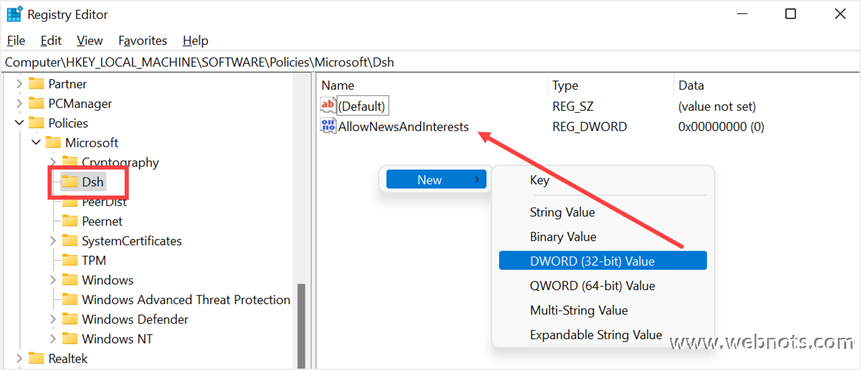Expand the PCManager key
This screenshot has width=861, height=370.
point(19,103)
